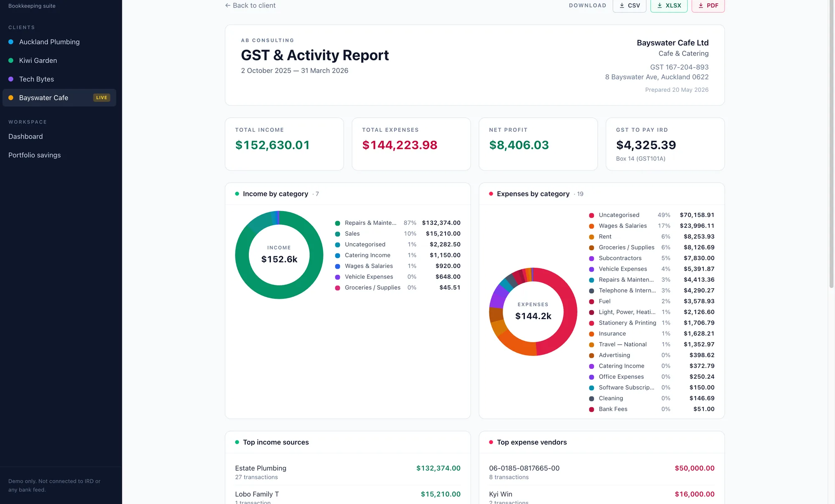Click the Expenses by category heading
This screenshot has width=835, height=504.
tap(533, 194)
